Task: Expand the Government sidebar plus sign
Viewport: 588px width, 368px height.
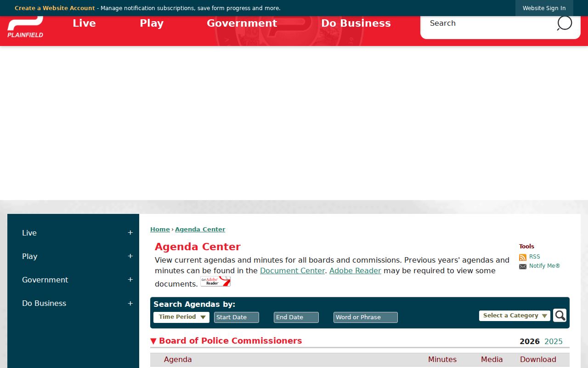Action: coord(130,280)
